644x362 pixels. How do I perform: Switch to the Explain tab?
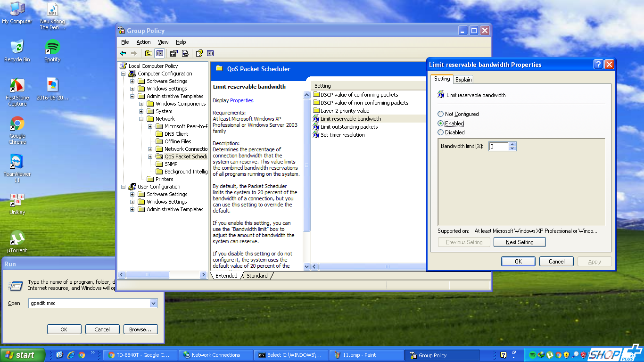pos(463,80)
